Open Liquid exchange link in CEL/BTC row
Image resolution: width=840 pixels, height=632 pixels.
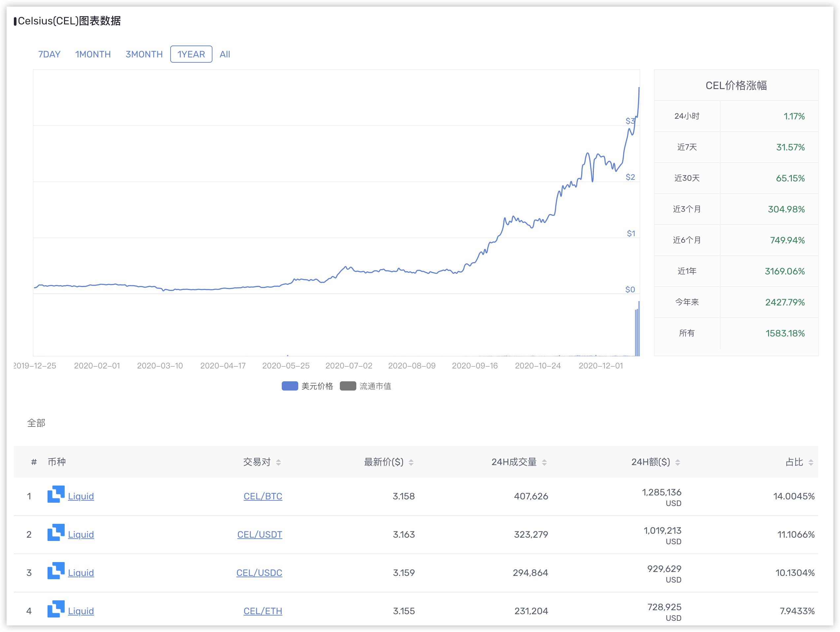click(x=81, y=496)
